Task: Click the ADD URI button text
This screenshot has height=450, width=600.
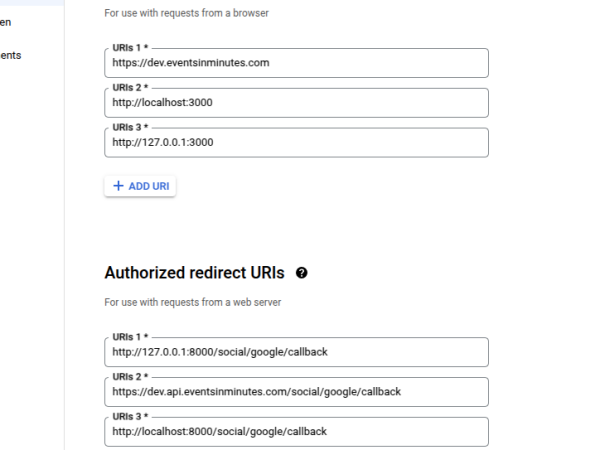Action: click(x=149, y=186)
